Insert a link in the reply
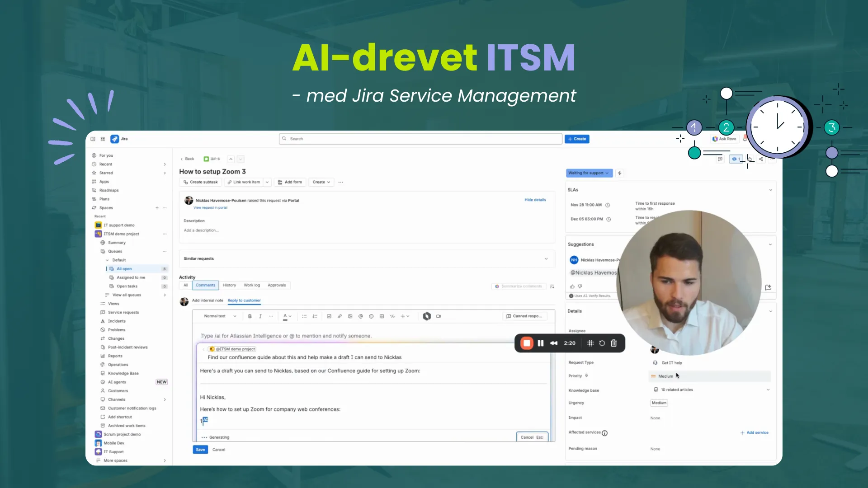The width and height of the screenshot is (868, 488). pyautogui.click(x=340, y=316)
